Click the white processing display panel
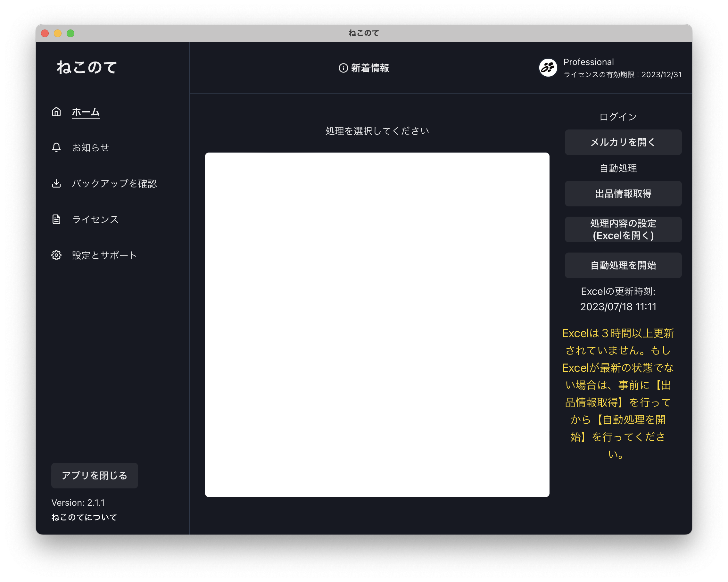 pyautogui.click(x=377, y=325)
